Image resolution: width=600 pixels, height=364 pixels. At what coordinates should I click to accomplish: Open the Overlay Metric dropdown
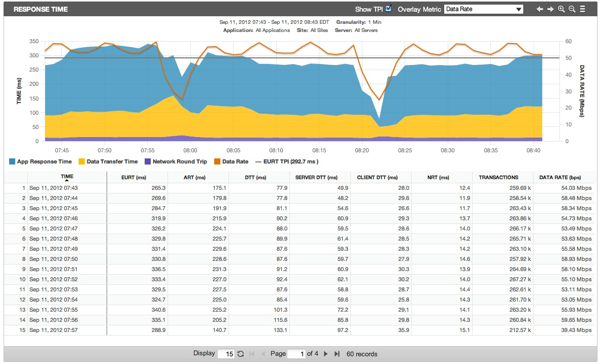pos(483,9)
